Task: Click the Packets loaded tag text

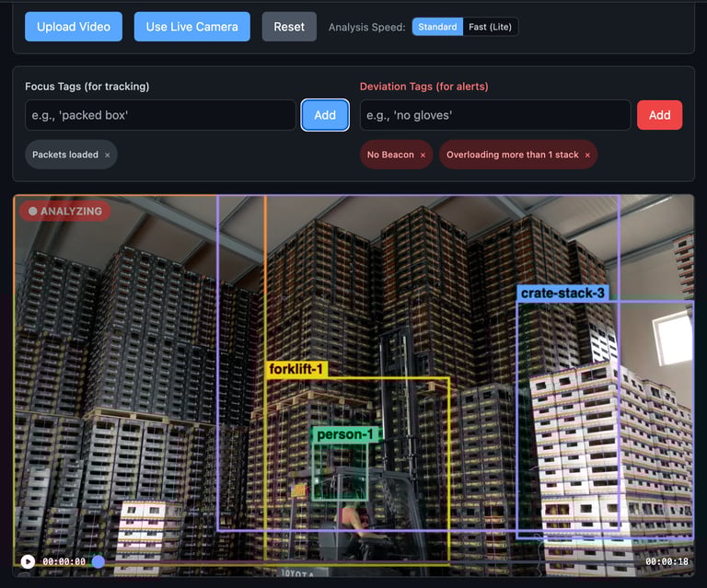Action: click(65, 155)
